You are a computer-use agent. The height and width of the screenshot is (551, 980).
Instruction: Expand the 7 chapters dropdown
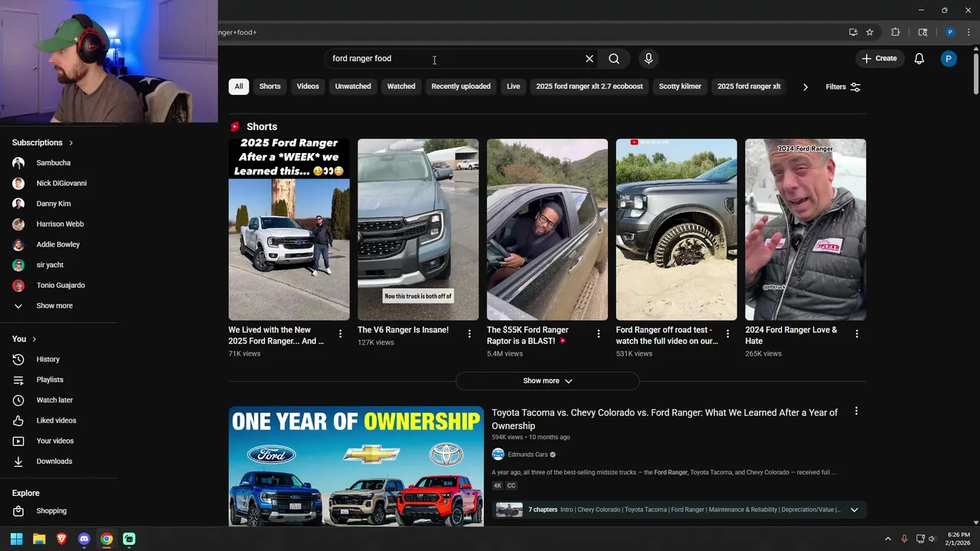pyautogui.click(x=854, y=510)
